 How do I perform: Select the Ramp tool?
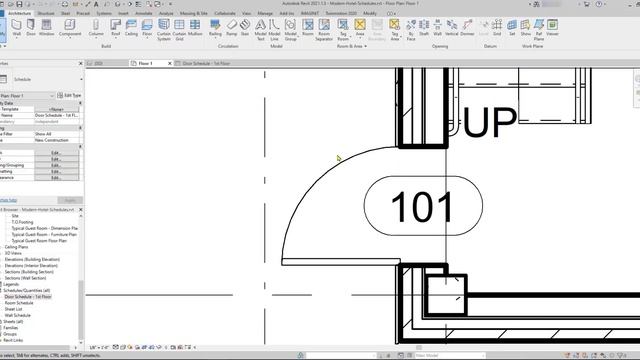[231, 27]
